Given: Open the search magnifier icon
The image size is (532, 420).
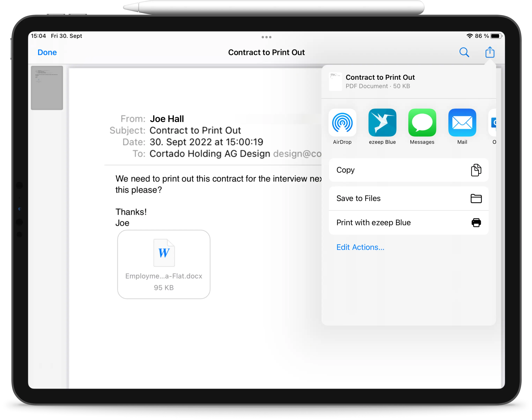Looking at the screenshot, I should (x=464, y=52).
